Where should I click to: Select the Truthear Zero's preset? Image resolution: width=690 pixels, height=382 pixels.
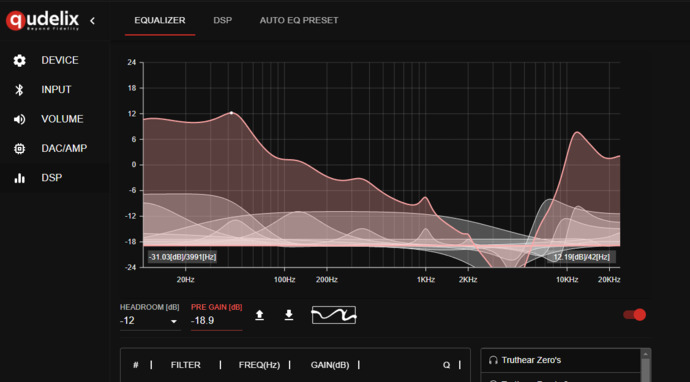click(561, 360)
